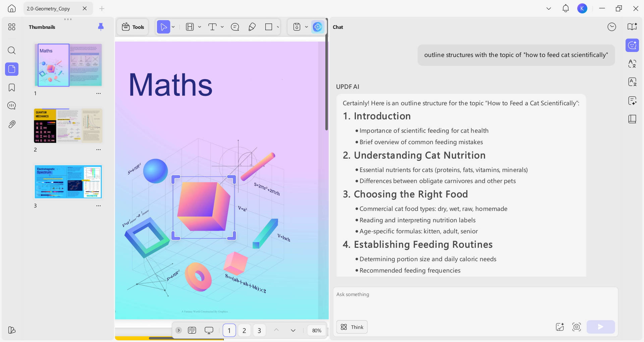Open the Shape tool dropdown arrow
The image size is (644, 342).
pos(277,27)
